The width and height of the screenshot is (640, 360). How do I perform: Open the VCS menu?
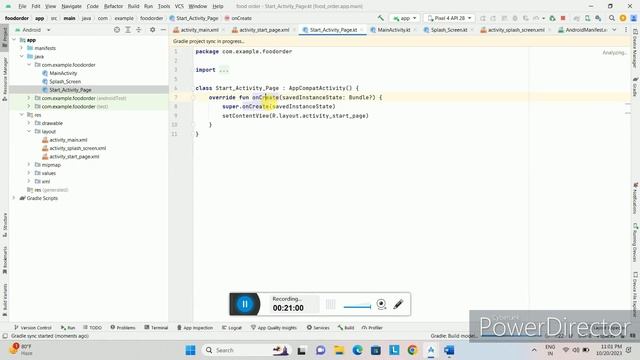179,6
